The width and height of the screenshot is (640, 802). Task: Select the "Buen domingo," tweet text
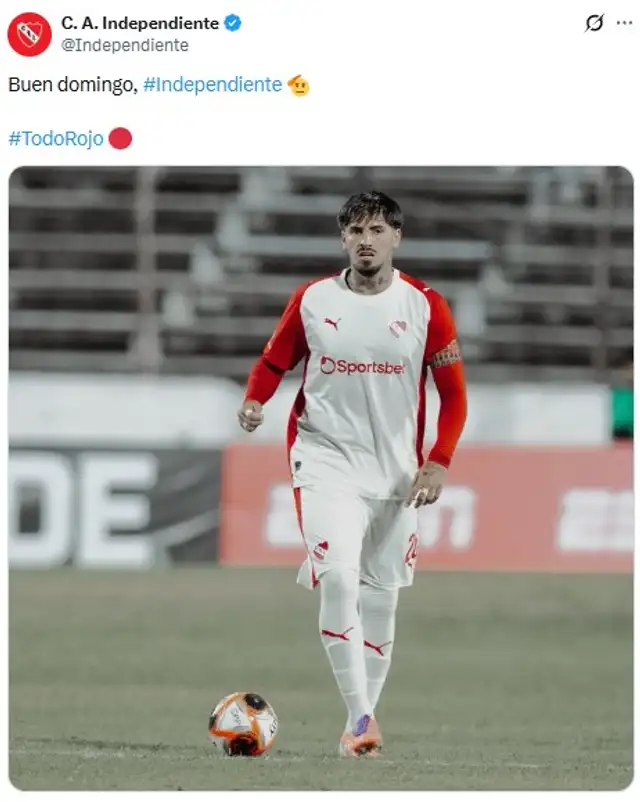click(73, 85)
